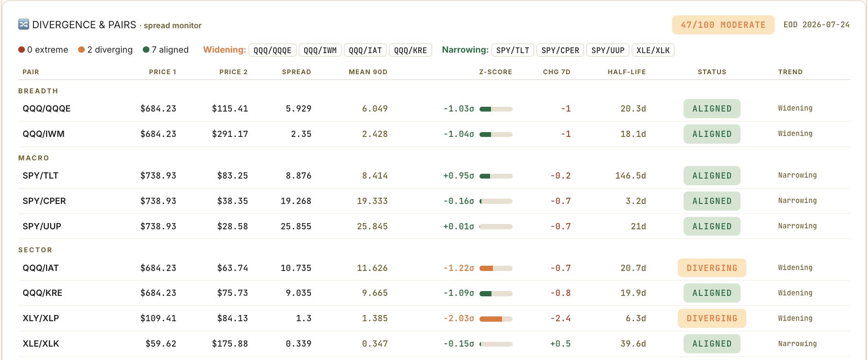Click the orange dot next to diverging

(x=81, y=50)
